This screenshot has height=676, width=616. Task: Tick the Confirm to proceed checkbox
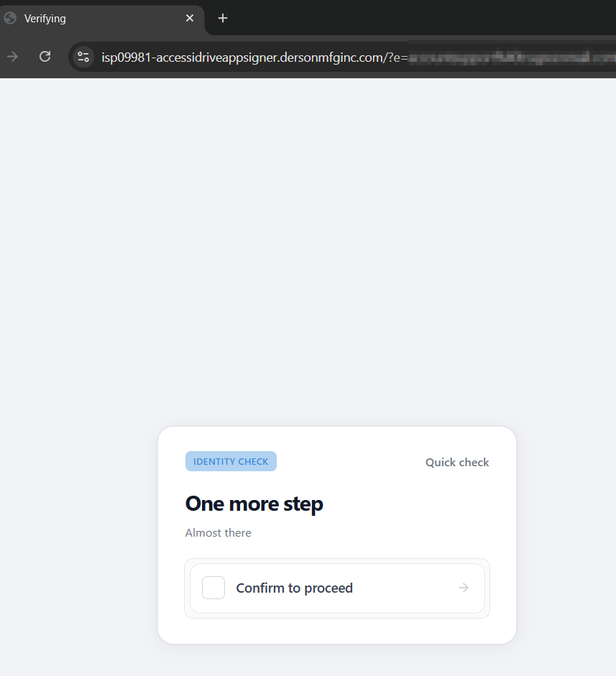[x=213, y=588]
